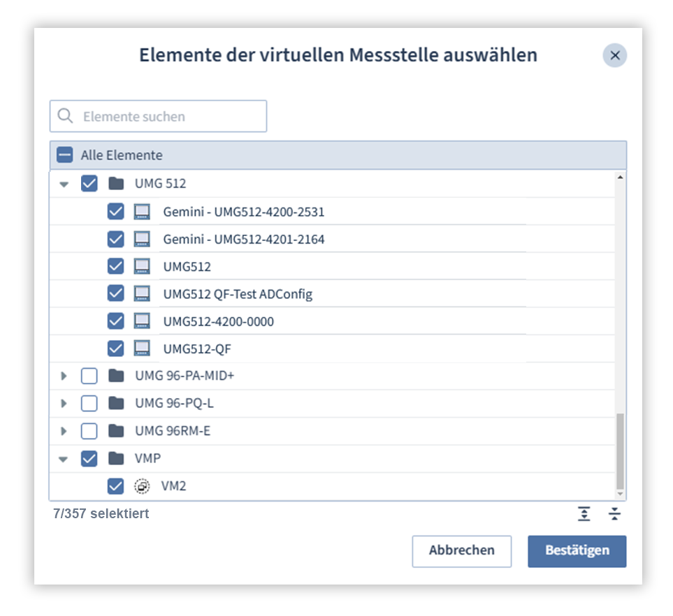This screenshot has width=673, height=616.
Task: Click the tree list vertical scrollbar thumb
Action: pyautogui.click(x=620, y=450)
